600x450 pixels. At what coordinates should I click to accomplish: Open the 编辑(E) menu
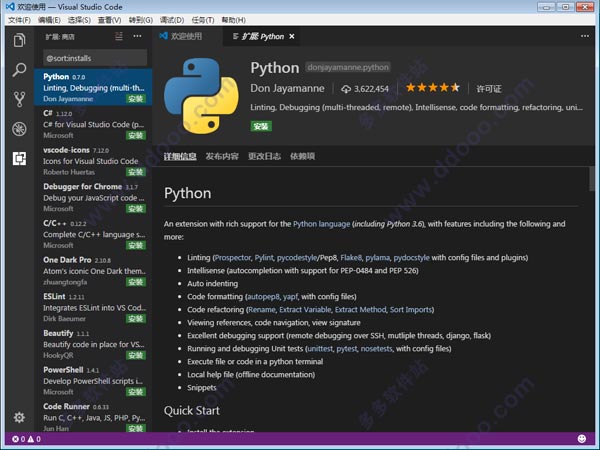49,20
